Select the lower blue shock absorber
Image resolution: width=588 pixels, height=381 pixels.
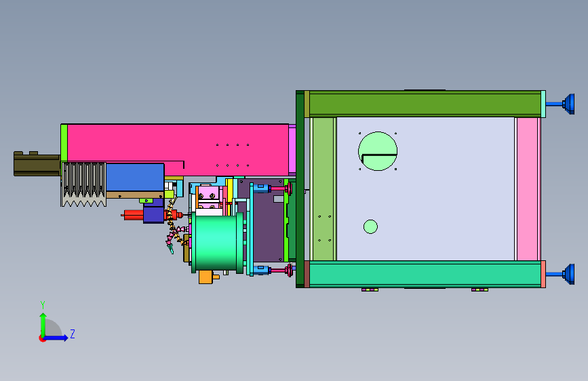[x=261, y=270]
